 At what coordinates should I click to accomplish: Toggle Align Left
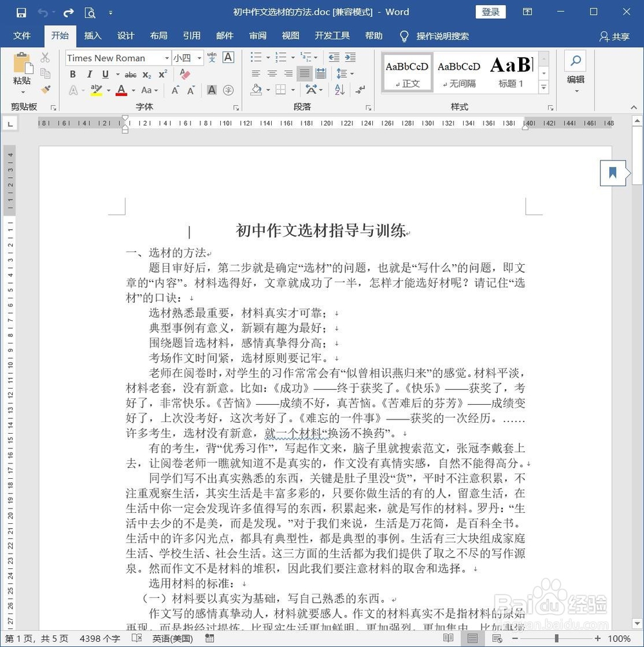pos(256,73)
